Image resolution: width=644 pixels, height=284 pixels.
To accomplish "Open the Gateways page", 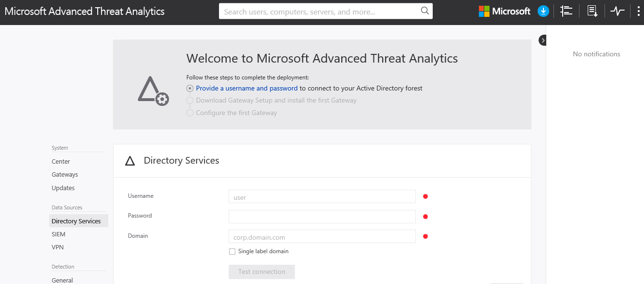I will [64, 174].
